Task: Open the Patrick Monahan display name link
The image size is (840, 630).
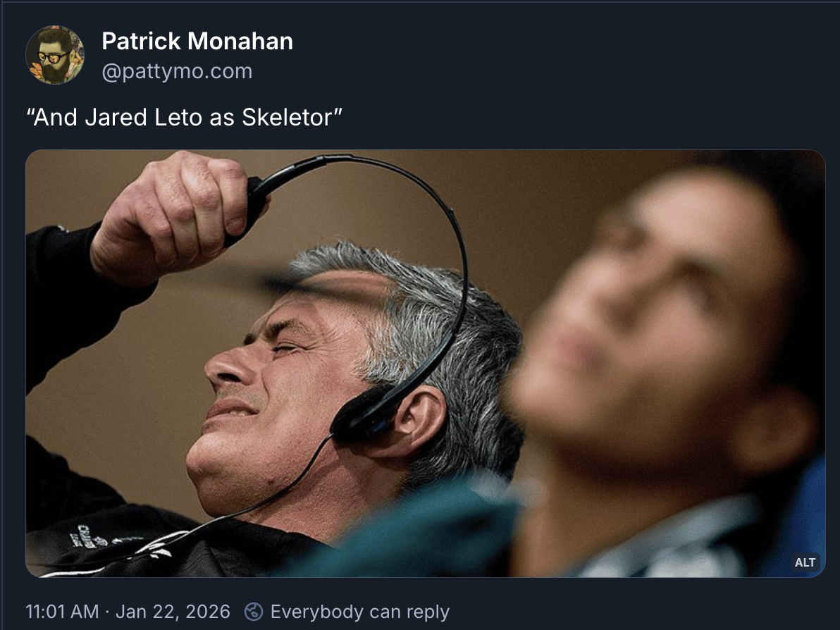Action: [x=197, y=42]
